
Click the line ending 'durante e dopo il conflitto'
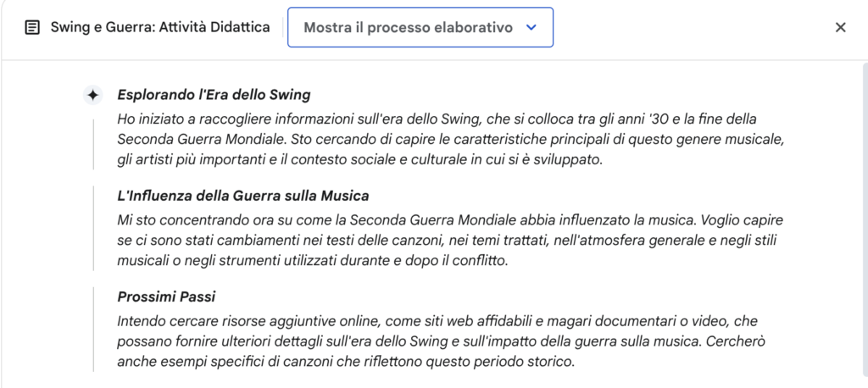click(312, 261)
